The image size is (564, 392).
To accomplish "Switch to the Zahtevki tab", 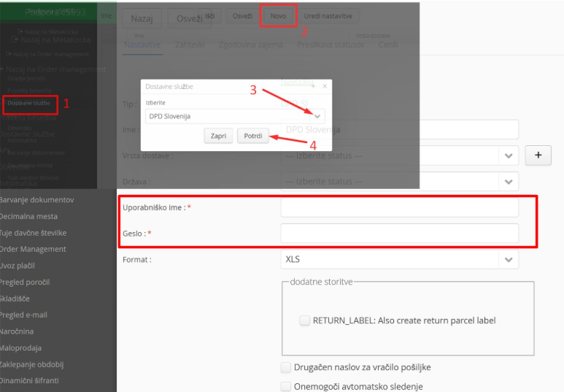I will 190,45.
